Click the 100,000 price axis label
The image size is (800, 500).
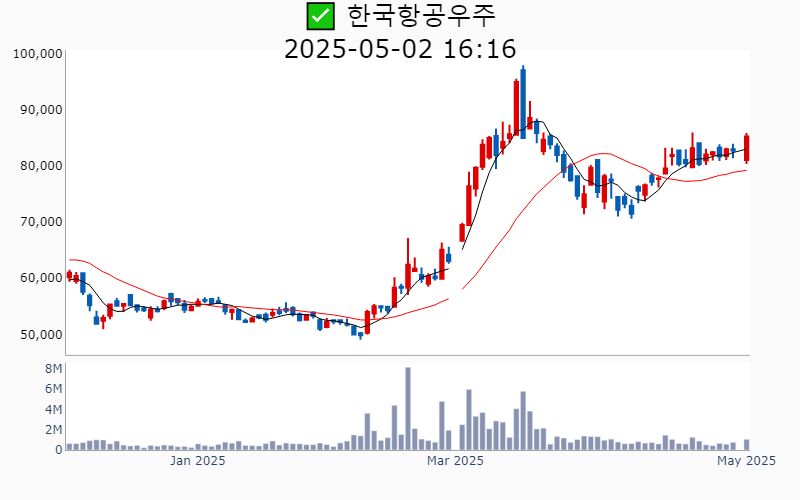[37, 54]
